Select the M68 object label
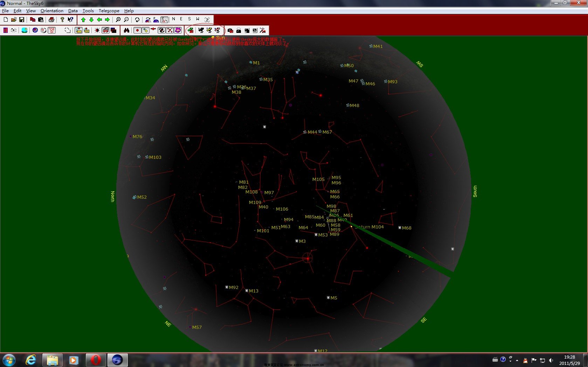Viewport: 588px width, 367px height. 407,228
